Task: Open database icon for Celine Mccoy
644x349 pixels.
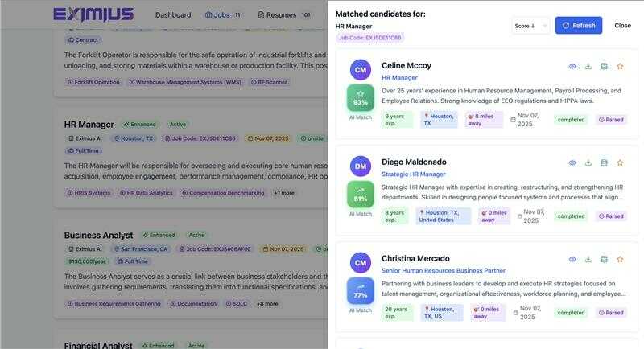Action: click(x=604, y=66)
